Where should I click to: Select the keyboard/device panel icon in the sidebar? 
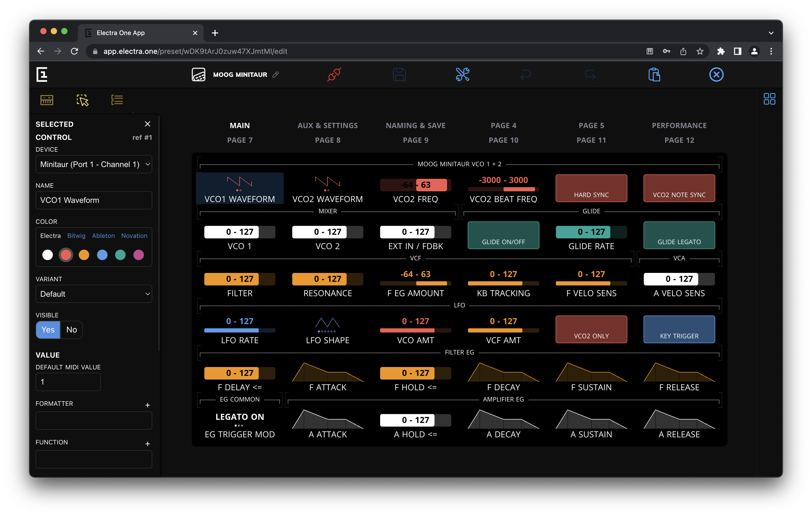[x=47, y=100]
